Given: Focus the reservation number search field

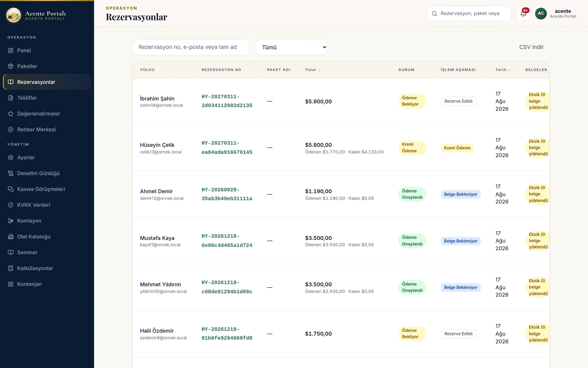Looking at the screenshot, I should (x=191, y=47).
